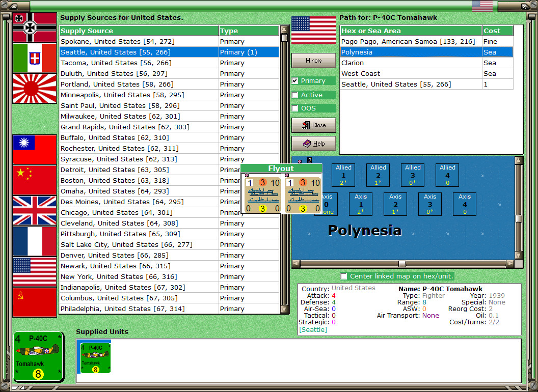The image size is (538, 392).
Task: Click the [Seattle] link in unit details
Action: pos(313,329)
